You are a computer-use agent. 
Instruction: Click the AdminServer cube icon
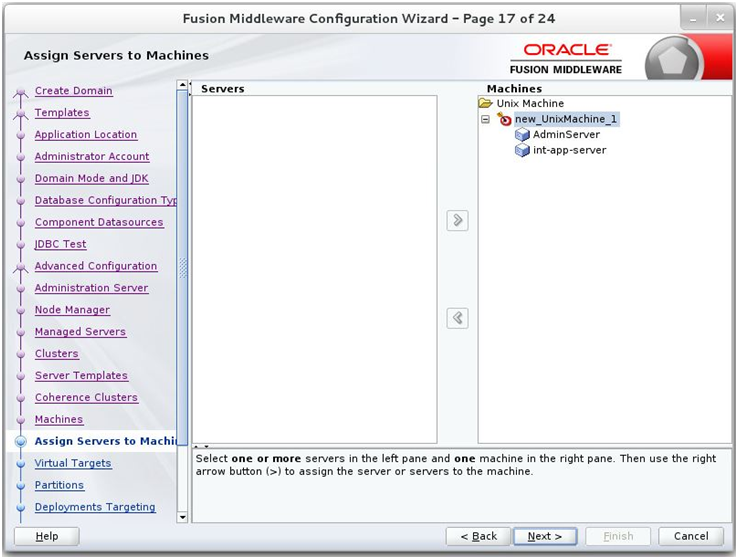(522, 135)
